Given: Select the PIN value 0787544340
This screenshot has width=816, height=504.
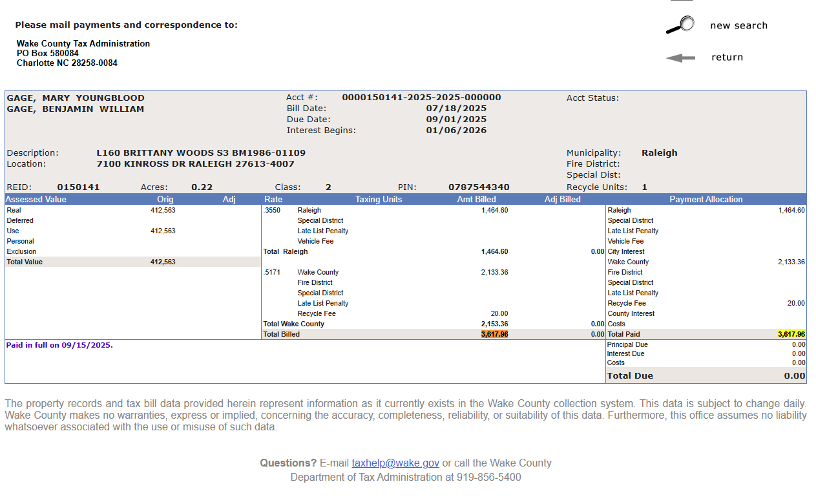Looking at the screenshot, I should 479,187.
